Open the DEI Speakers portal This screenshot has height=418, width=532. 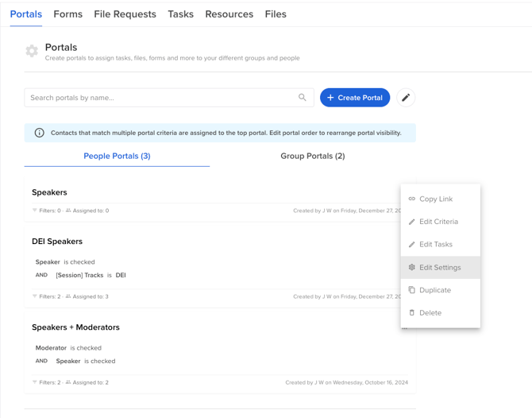coord(57,242)
